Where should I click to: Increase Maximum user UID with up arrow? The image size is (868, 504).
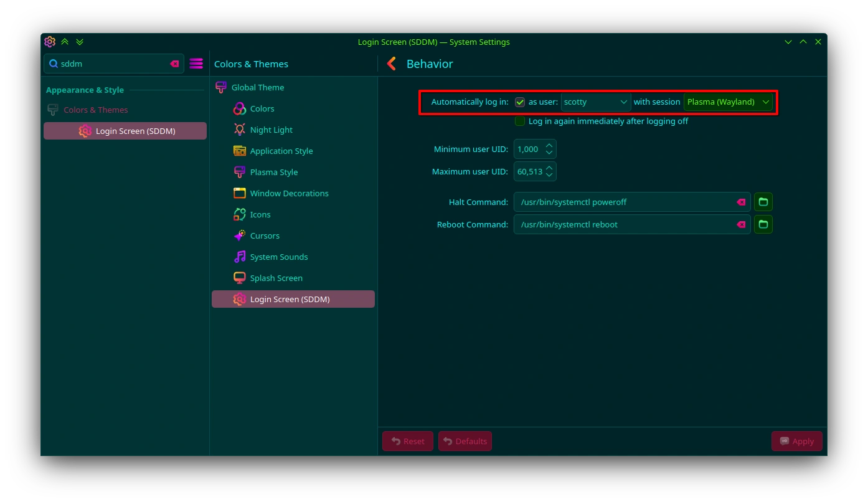[x=549, y=168]
